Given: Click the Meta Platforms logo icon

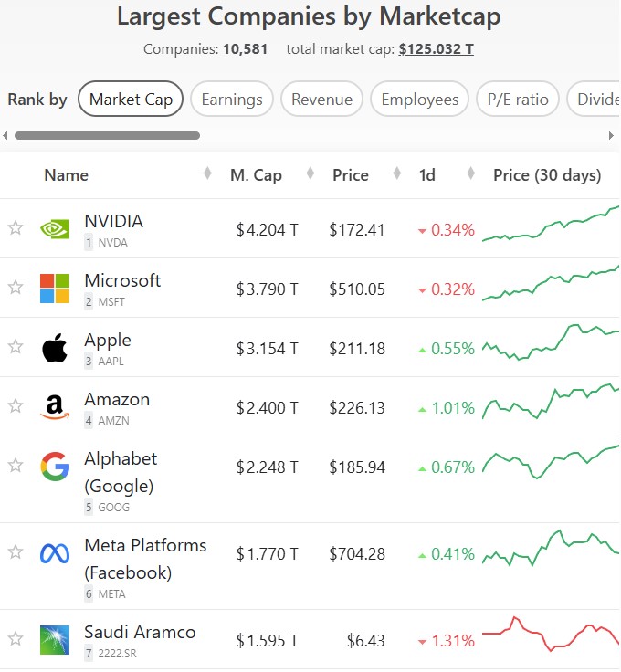Looking at the screenshot, I should 55,553.
